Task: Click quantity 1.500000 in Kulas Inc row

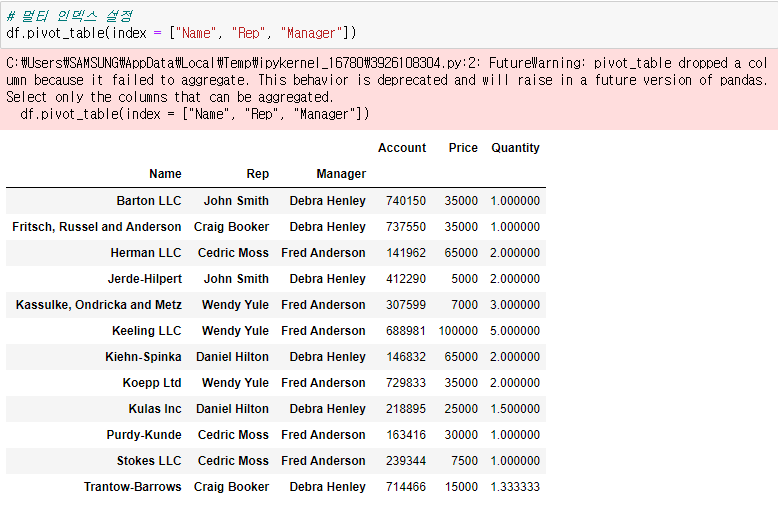Action: click(515, 409)
